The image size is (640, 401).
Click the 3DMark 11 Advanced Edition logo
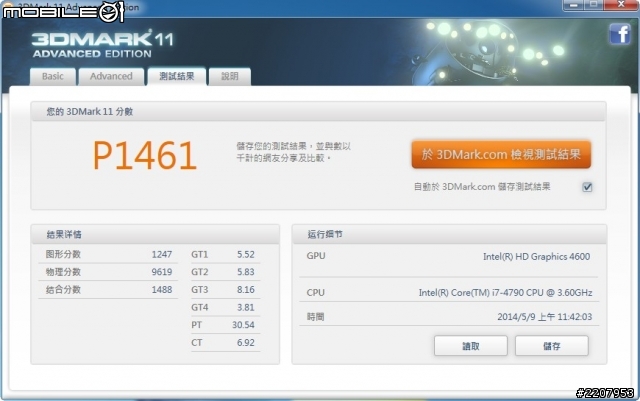coord(103,45)
